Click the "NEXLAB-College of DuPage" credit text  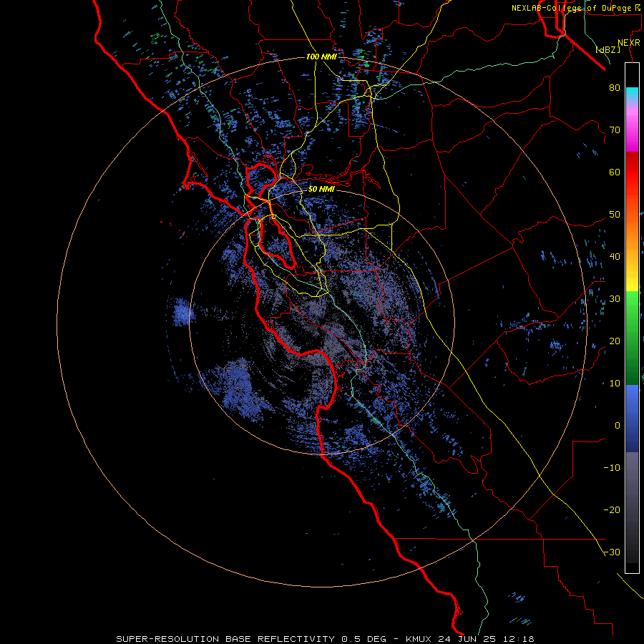pyautogui.click(x=573, y=8)
